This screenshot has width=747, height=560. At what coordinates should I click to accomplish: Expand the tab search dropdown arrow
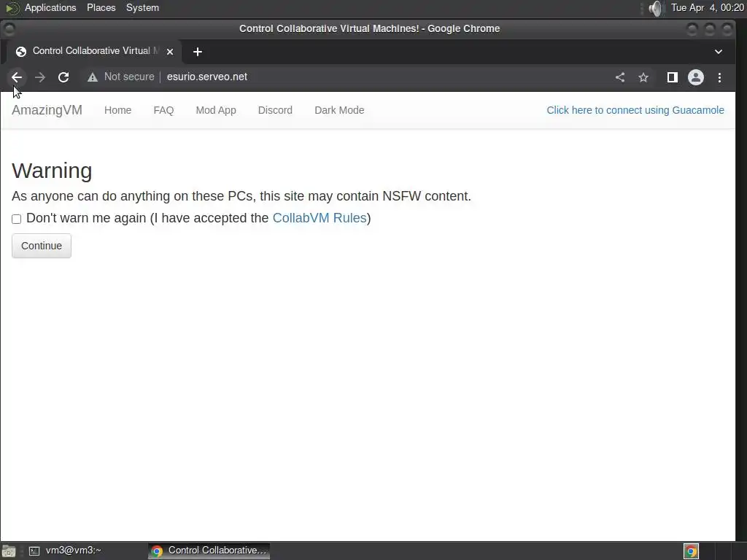[x=719, y=52]
